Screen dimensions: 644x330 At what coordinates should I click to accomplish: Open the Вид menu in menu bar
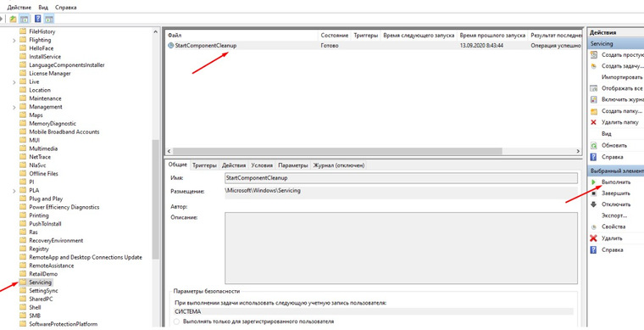point(43,8)
